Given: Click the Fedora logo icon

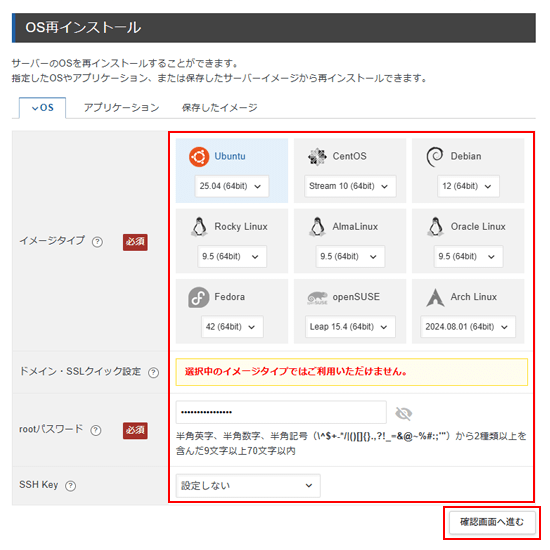Looking at the screenshot, I should click(199, 297).
